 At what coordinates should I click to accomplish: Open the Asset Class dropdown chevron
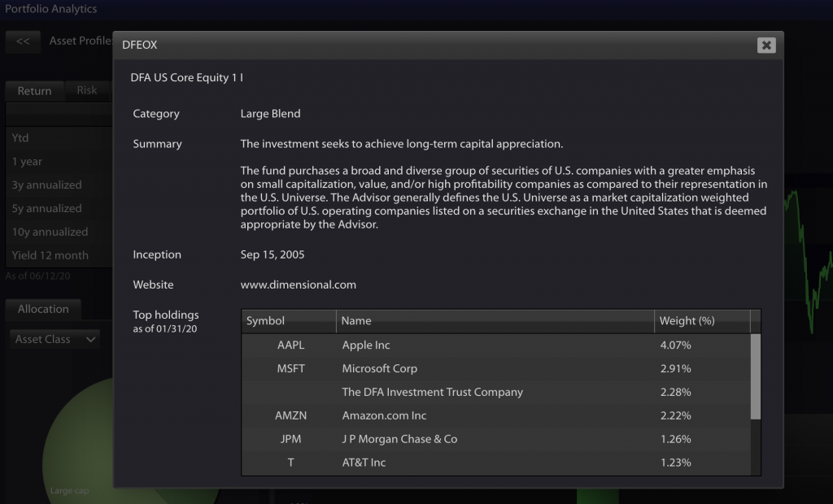pyautogui.click(x=91, y=339)
